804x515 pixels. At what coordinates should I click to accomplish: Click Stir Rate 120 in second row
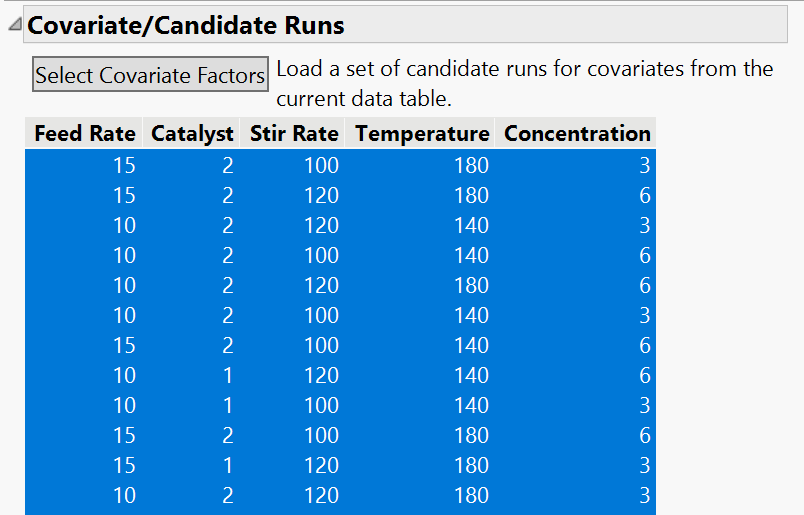pyautogui.click(x=321, y=195)
